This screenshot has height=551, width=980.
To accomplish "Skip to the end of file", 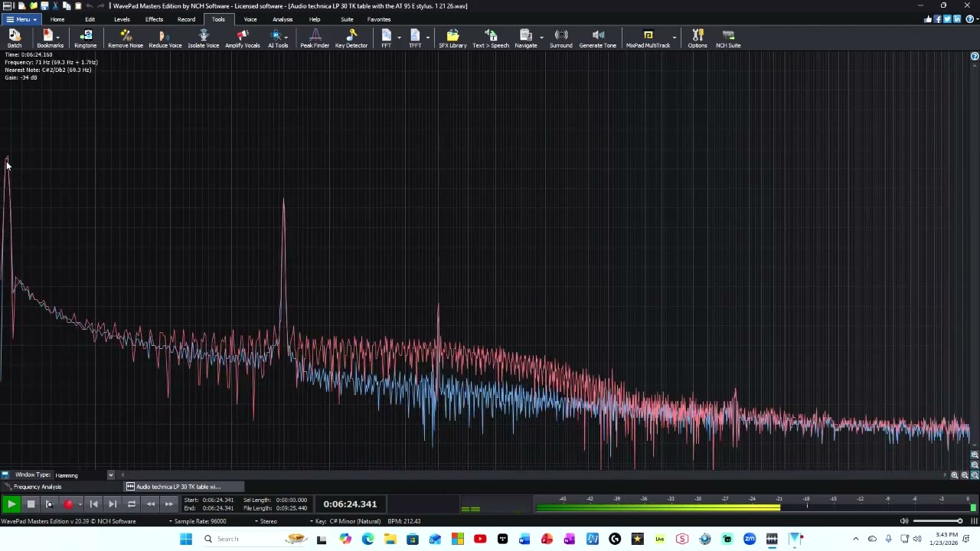I will (113, 504).
